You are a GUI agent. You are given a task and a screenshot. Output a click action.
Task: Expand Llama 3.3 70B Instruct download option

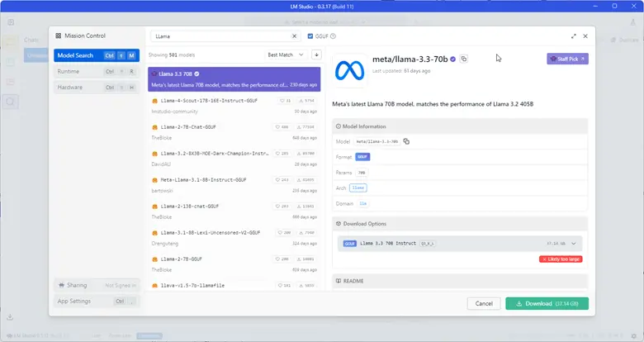pyautogui.click(x=575, y=244)
